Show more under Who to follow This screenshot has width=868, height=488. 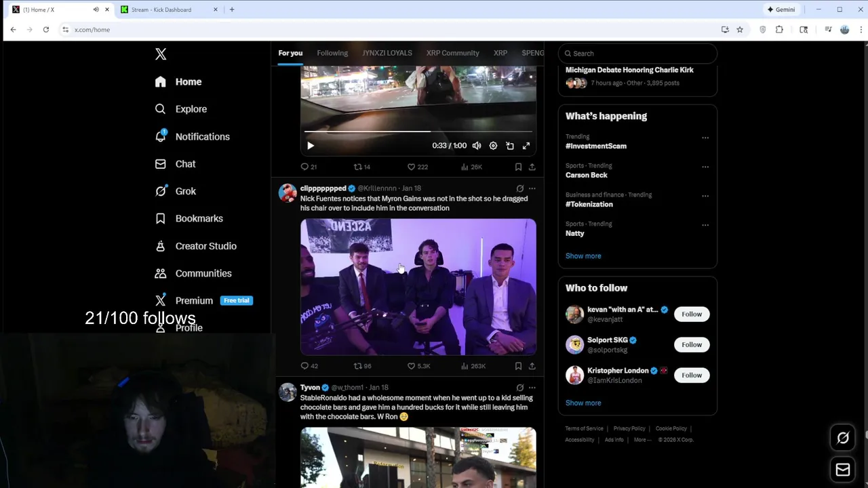tap(583, 403)
